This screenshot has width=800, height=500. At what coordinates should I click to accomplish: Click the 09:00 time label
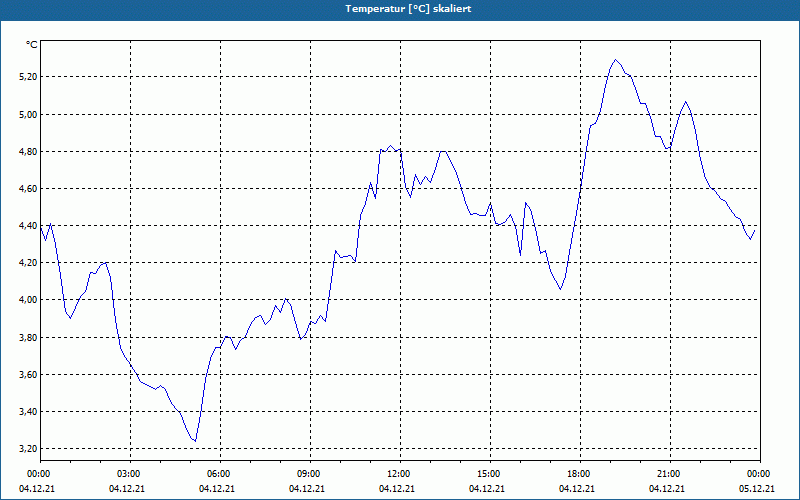click(x=310, y=474)
